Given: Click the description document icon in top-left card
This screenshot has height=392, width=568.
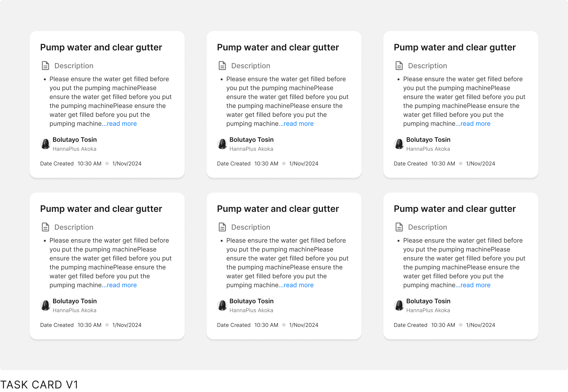Looking at the screenshot, I should [45, 66].
